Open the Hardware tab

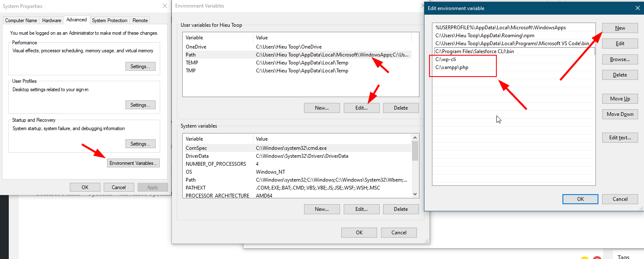[x=52, y=21]
